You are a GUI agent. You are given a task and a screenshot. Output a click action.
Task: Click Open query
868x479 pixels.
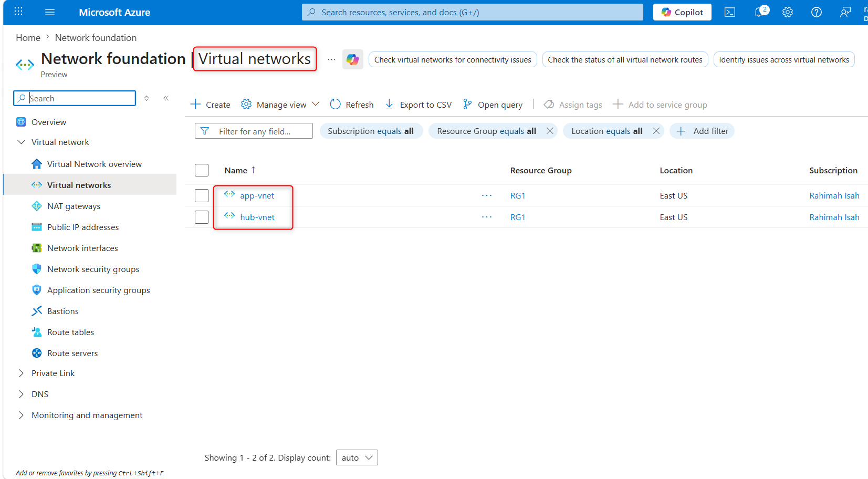pos(493,105)
